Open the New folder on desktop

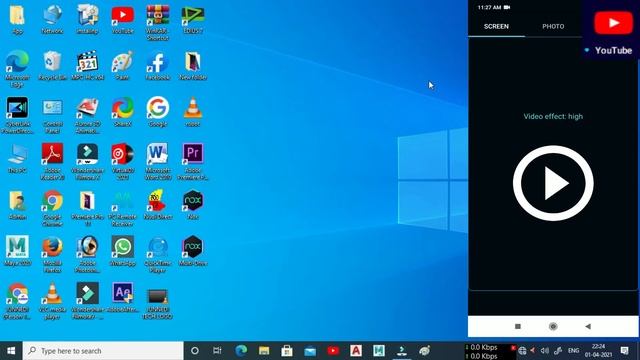coord(193,65)
